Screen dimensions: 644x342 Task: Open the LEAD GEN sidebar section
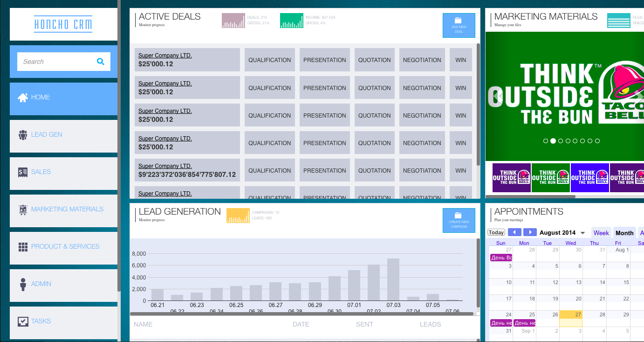pyautogui.click(x=63, y=136)
